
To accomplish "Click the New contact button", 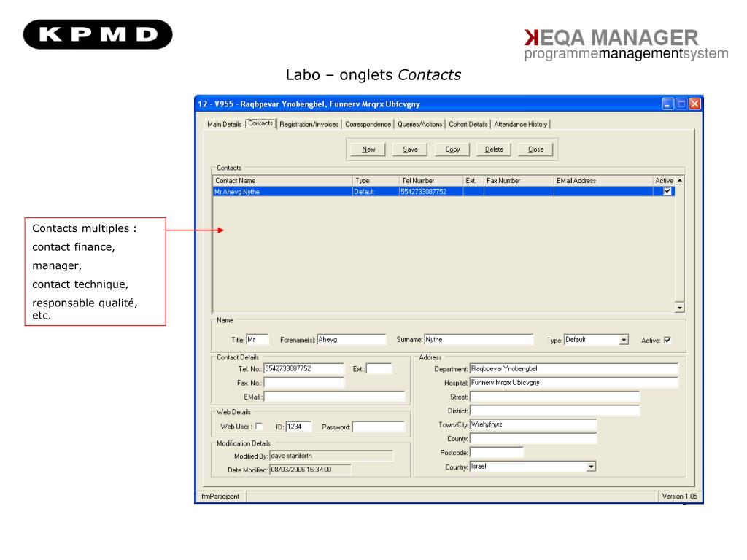I will tap(368, 149).
